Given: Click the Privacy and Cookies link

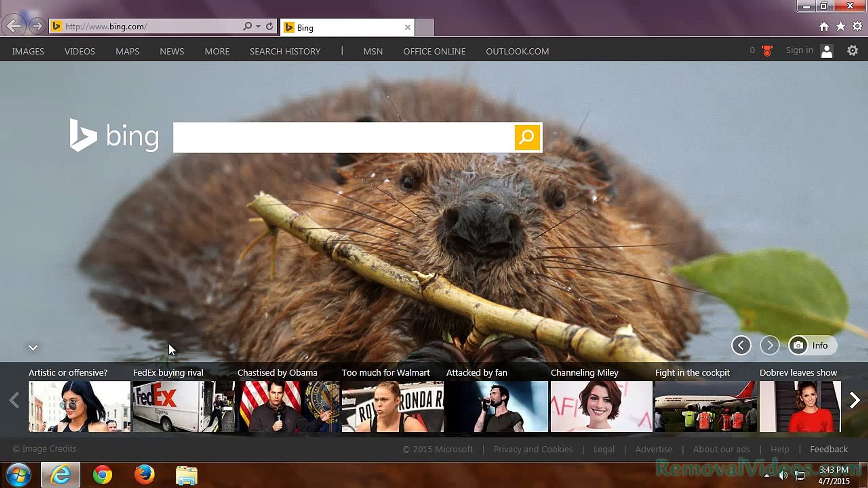Looking at the screenshot, I should point(533,449).
